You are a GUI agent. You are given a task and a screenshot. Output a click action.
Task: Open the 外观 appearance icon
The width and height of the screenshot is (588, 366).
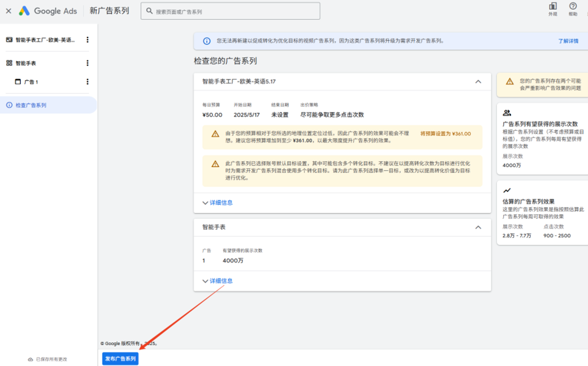coord(553,9)
